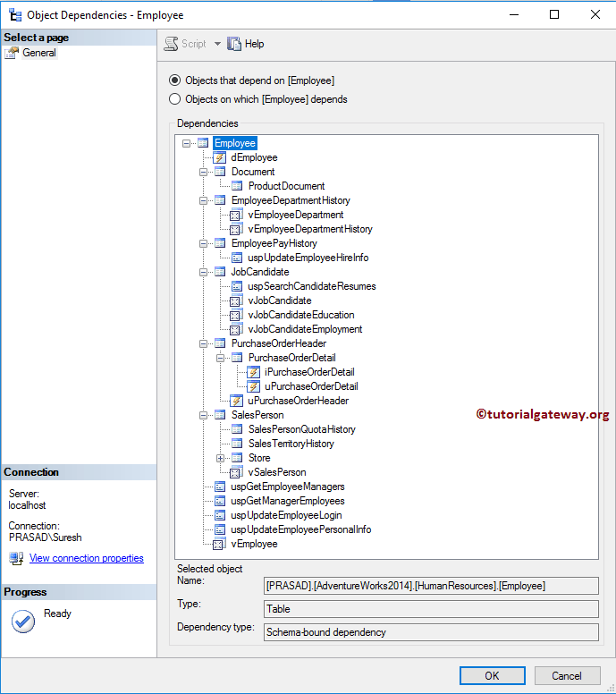Collapse the root Employee node
The width and height of the screenshot is (616, 694).
pyautogui.click(x=186, y=143)
